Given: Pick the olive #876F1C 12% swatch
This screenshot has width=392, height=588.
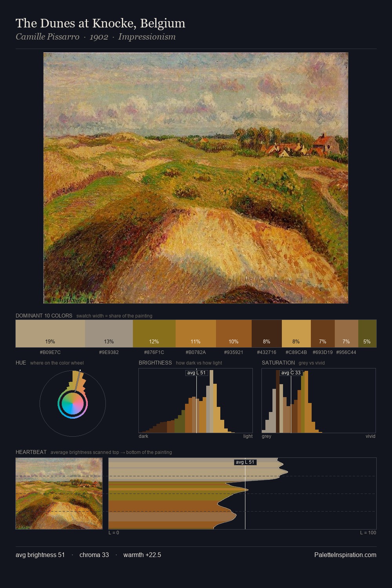Looking at the screenshot, I should coord(154,334).
